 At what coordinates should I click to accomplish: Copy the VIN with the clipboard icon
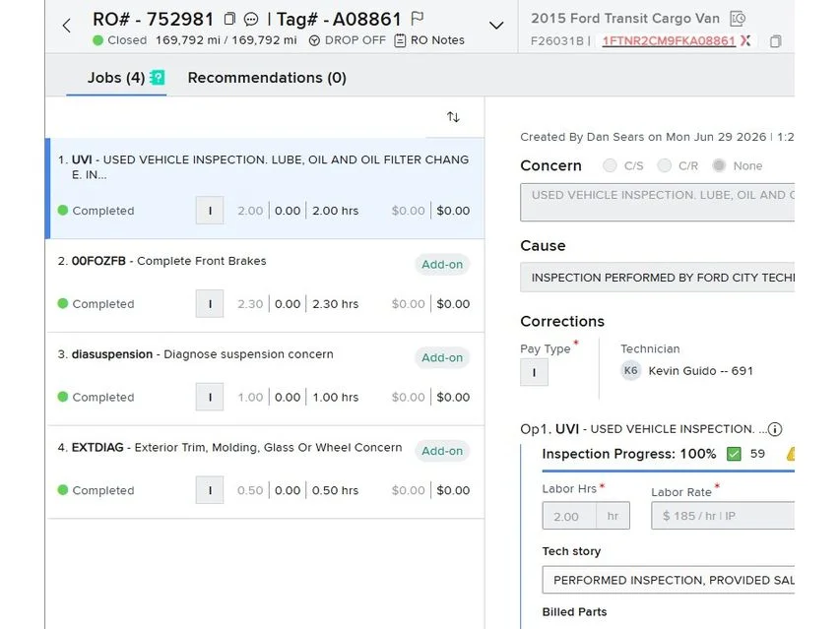pos(775,41)
